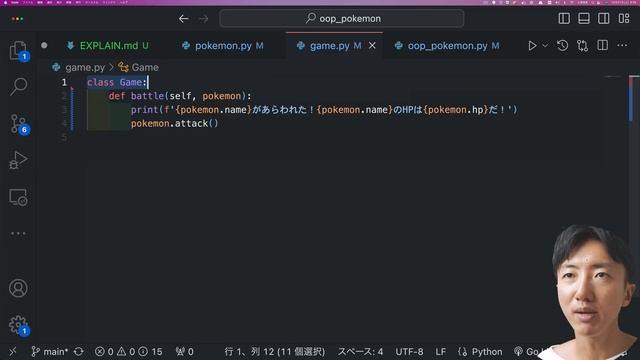Go back in navigation history
Viewport: 640px width, 360px height.
point(184,19)
